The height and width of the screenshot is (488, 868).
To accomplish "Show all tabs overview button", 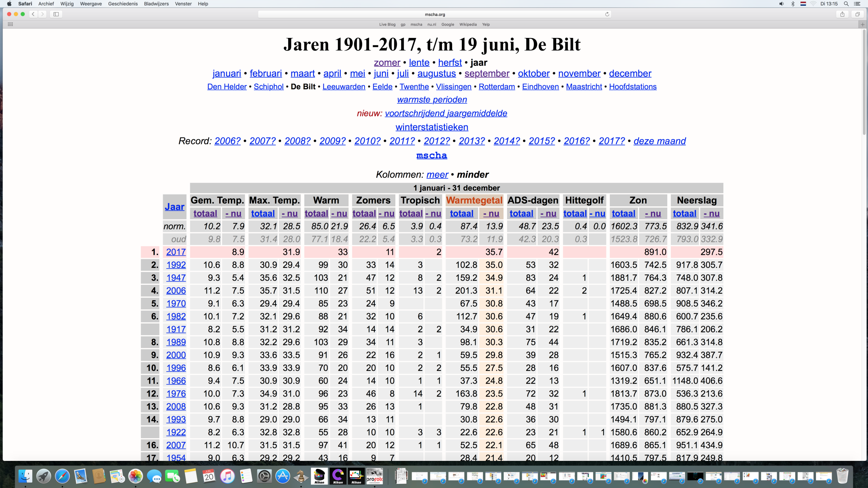I will (x=858, y=14).
